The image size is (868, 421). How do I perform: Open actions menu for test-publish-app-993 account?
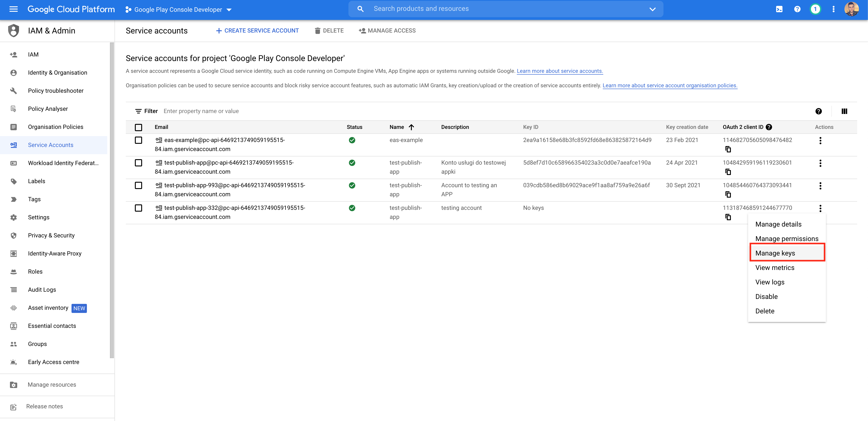(820, 186)
